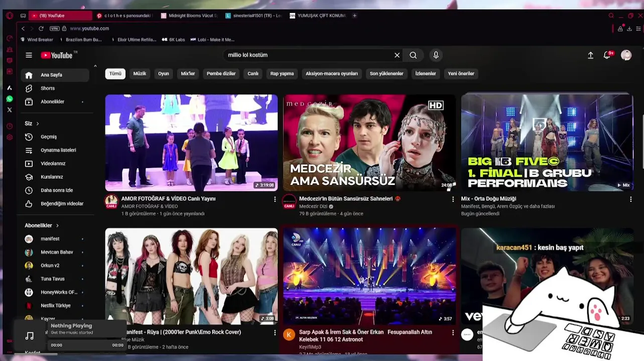Open the YouTube account avatar menu
Image resolution: width=644 pixels, height=361 pixels.
click(626, 55)
